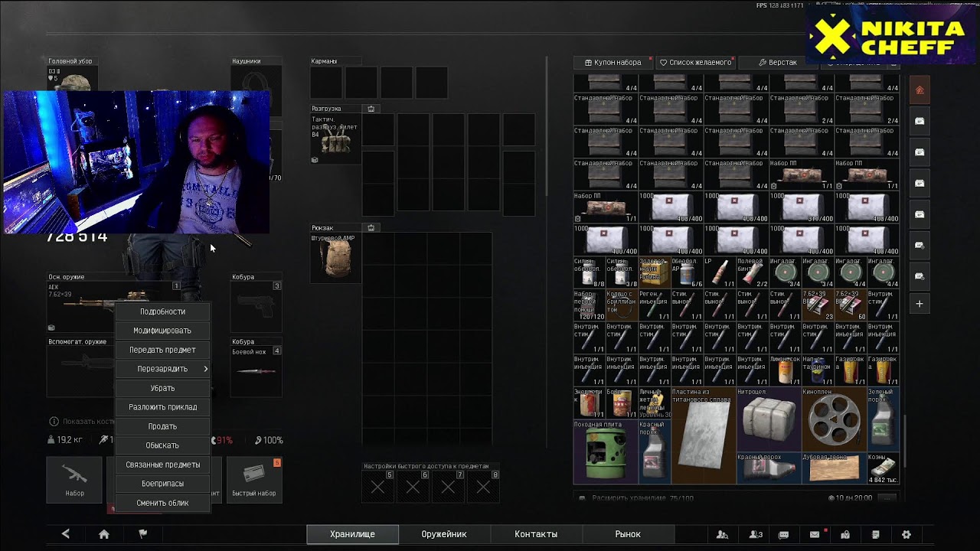The width and height of the screenshot is (980, 551).
Task: Click quick access slot 5
Action: coord(377,486)
